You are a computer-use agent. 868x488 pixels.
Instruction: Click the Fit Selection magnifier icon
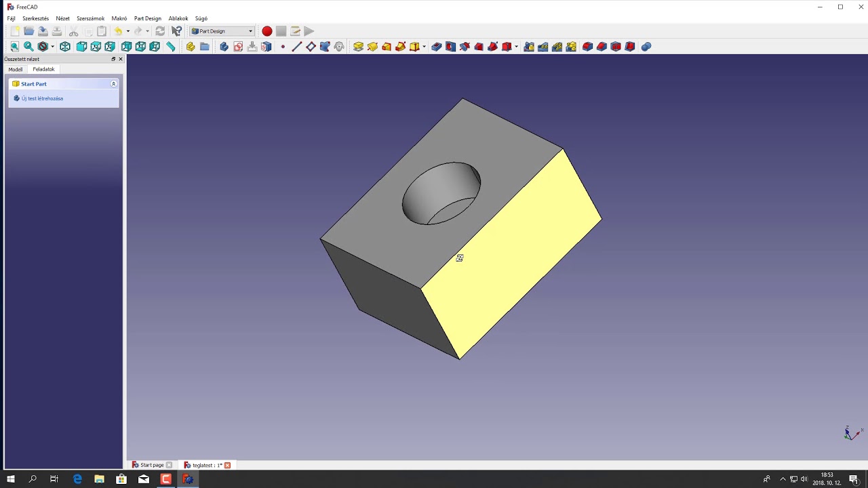(28, 47)
